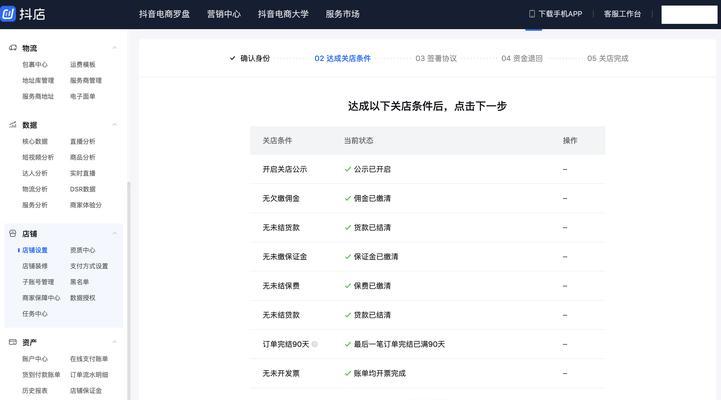Collapse the 店铺 sidebar section
Screen dimensions: 721x400
tap(114, 234)
